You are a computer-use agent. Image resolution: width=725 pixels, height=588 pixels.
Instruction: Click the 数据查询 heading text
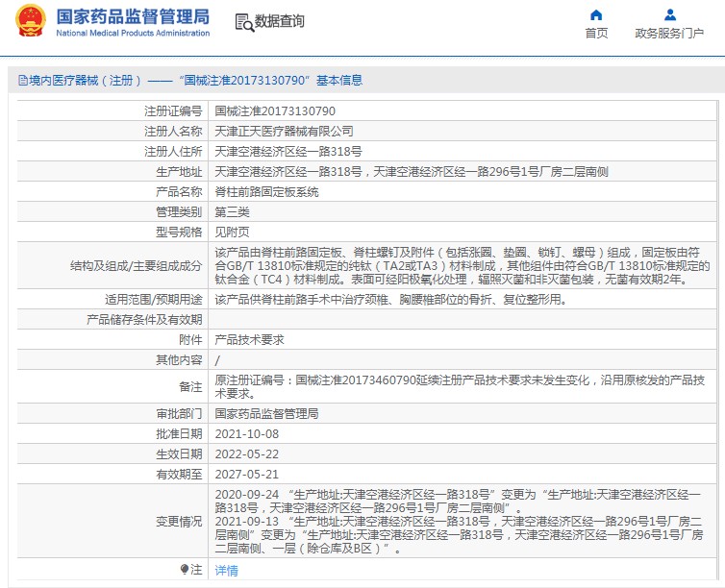(280, 22)
